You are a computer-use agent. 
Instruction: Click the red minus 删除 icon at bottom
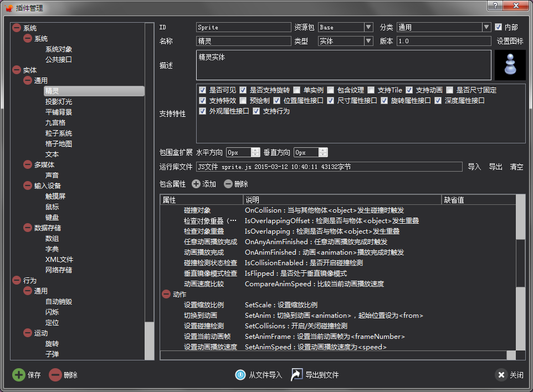click(55, 375)
